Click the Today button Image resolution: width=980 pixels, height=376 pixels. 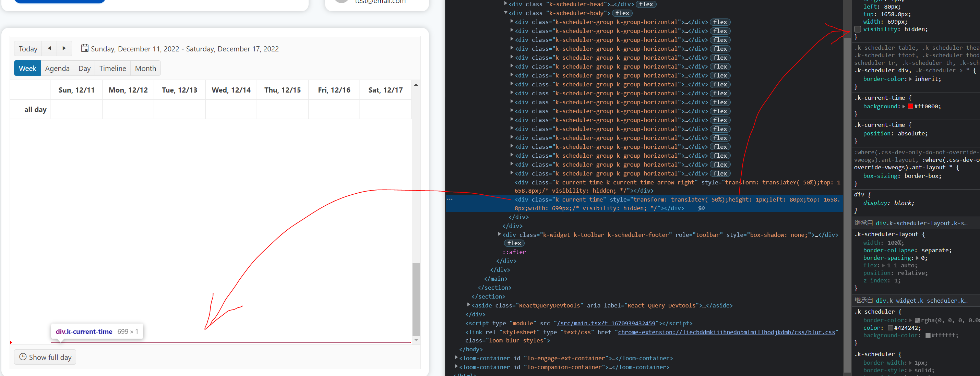pos(28,49)
